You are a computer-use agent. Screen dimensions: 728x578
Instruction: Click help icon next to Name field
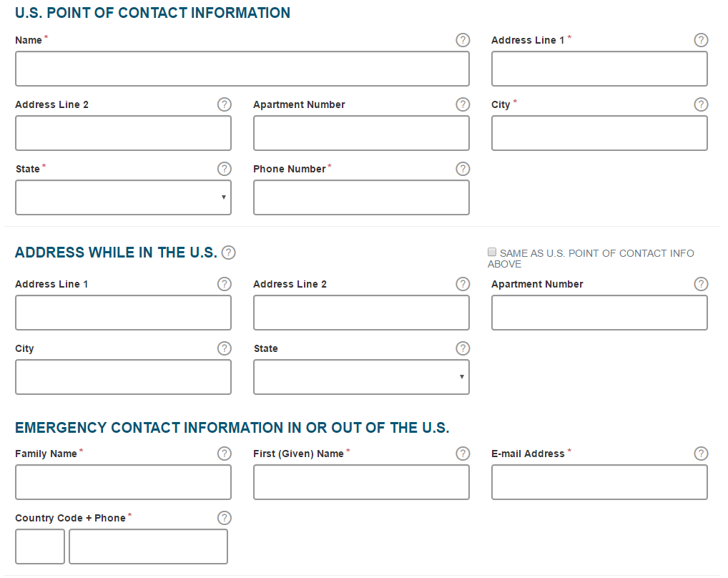click(x=463, y=40)
